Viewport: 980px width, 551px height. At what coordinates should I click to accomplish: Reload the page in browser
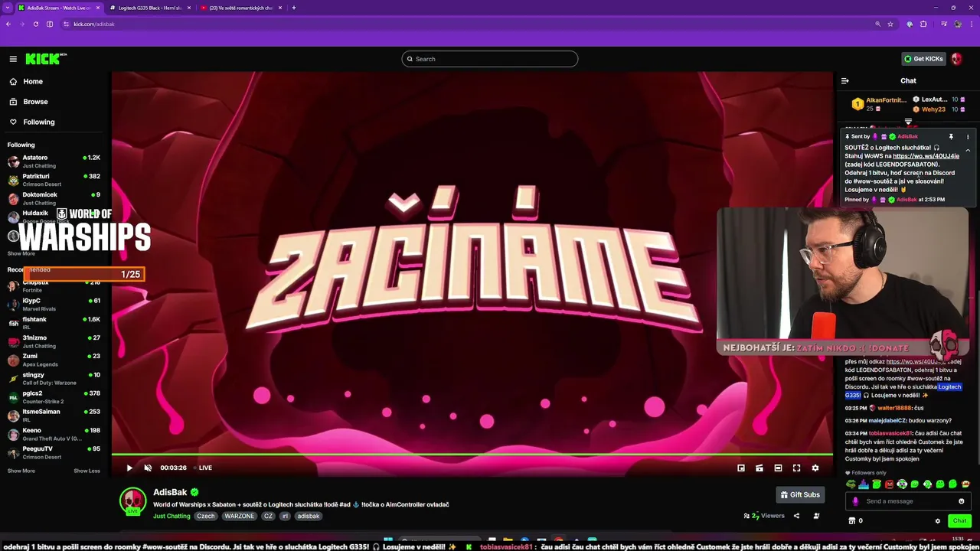click(x=35, y=24)
